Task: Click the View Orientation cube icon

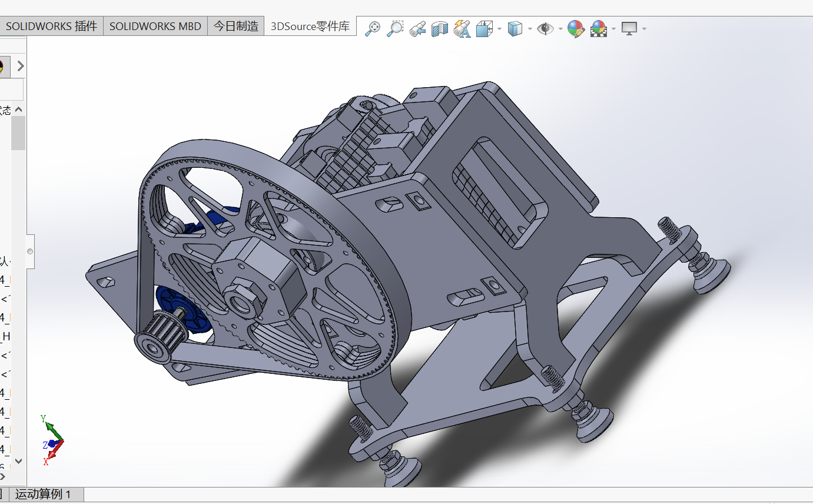Action: [484, 28]
